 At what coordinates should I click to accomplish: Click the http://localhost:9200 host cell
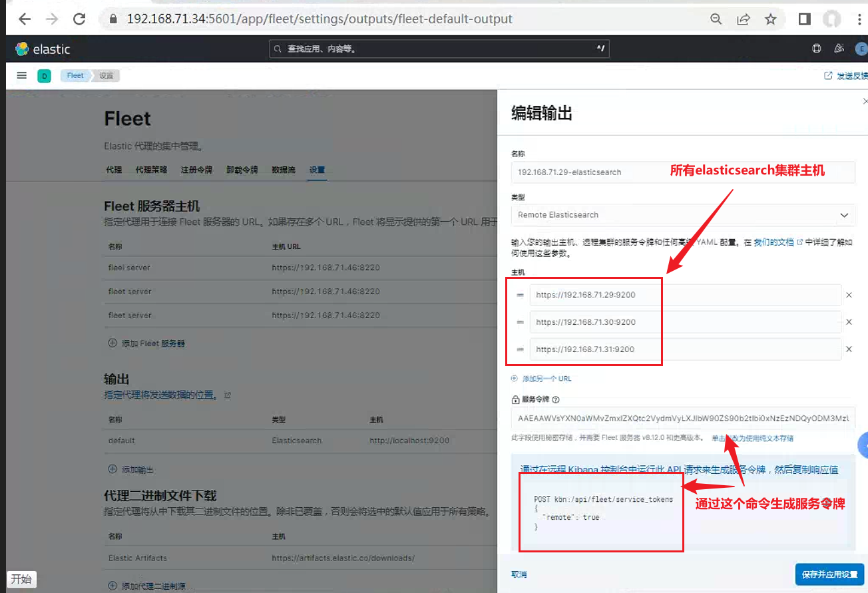(x=410, y=441)
